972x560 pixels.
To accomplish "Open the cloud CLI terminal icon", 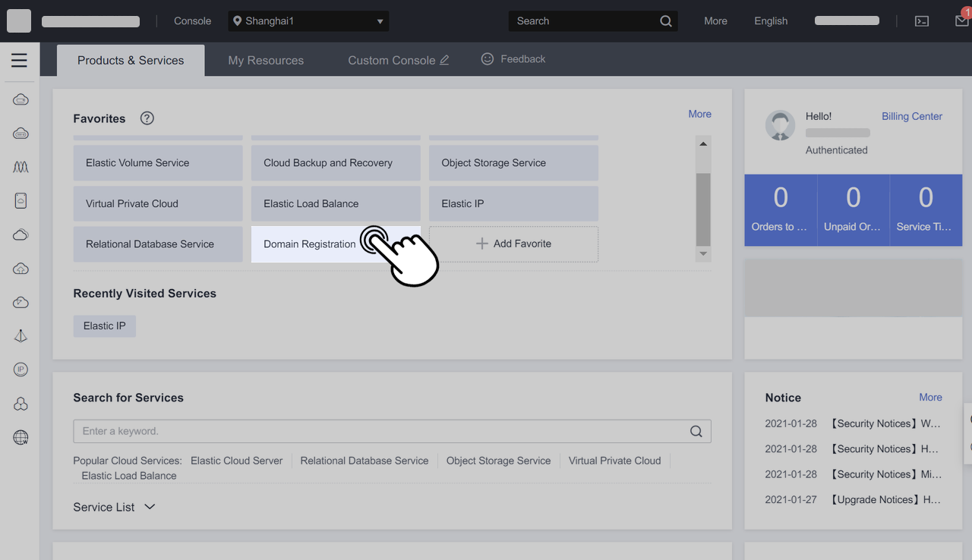I will coord(922,20).
